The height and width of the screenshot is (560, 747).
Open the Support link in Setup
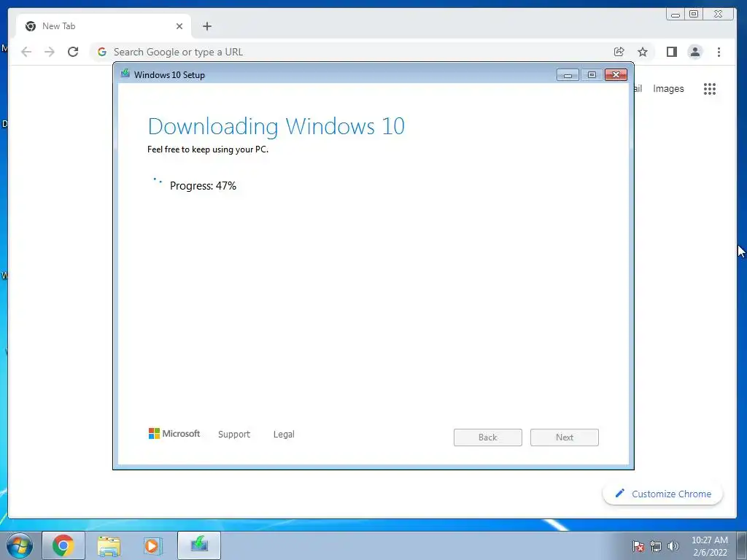click(234, 435)
